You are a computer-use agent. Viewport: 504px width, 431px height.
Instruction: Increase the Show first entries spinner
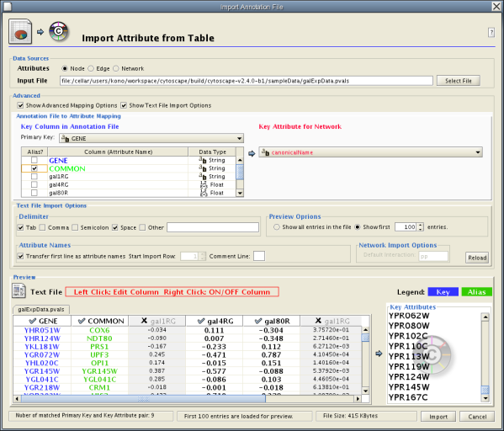421,225
